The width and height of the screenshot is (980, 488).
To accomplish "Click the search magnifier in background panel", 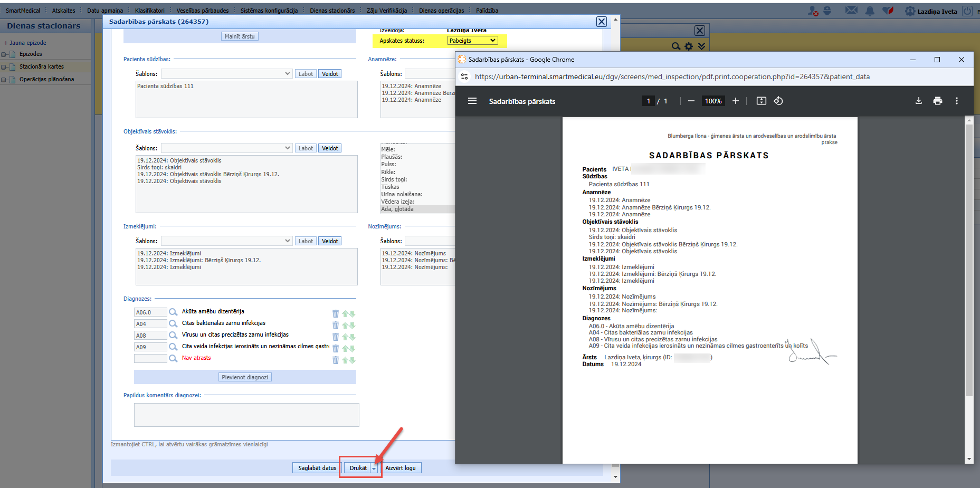I will point(675,46).
